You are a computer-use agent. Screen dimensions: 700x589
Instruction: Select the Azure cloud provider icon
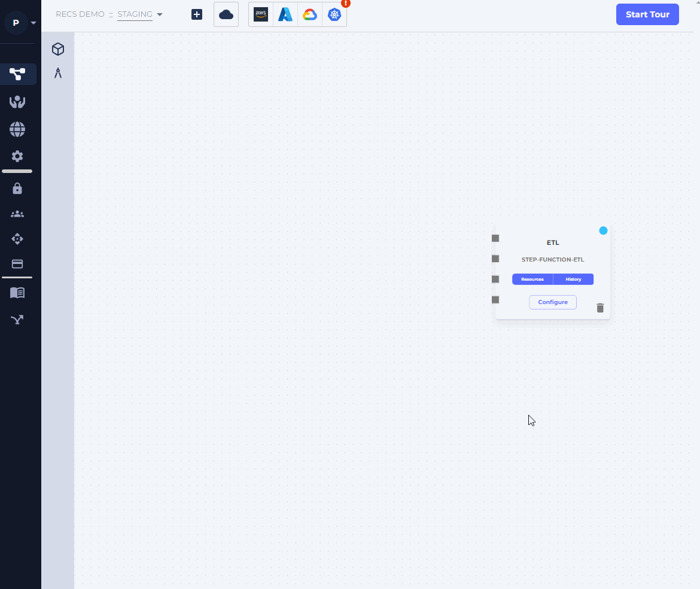(x=285, y=15)
